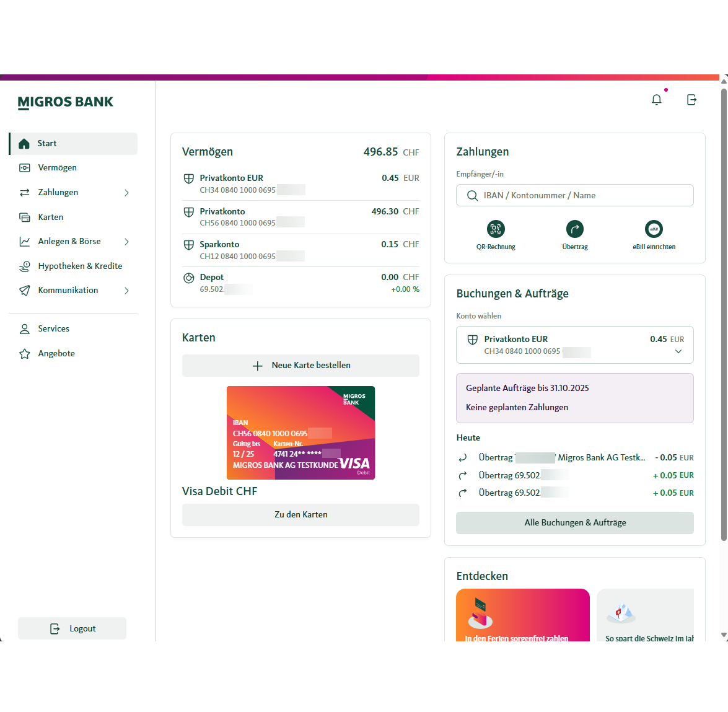Click the Migros Bank logo
This screenshot has width=728, height=712.
66,102
